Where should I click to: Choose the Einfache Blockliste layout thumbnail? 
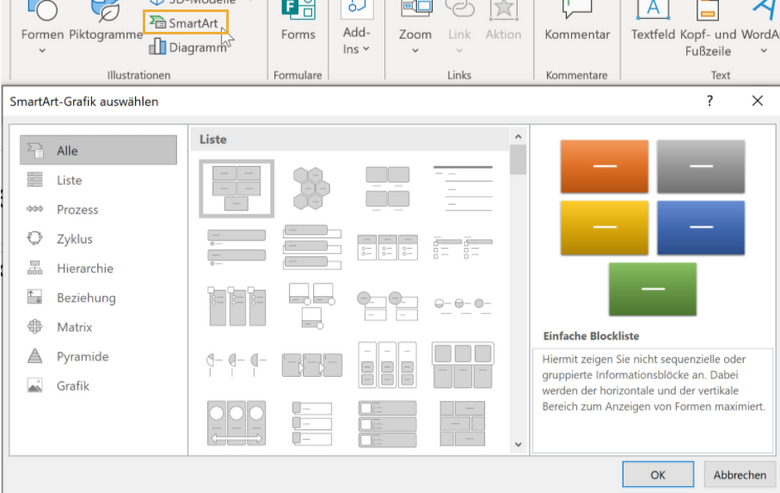[236, 189]
